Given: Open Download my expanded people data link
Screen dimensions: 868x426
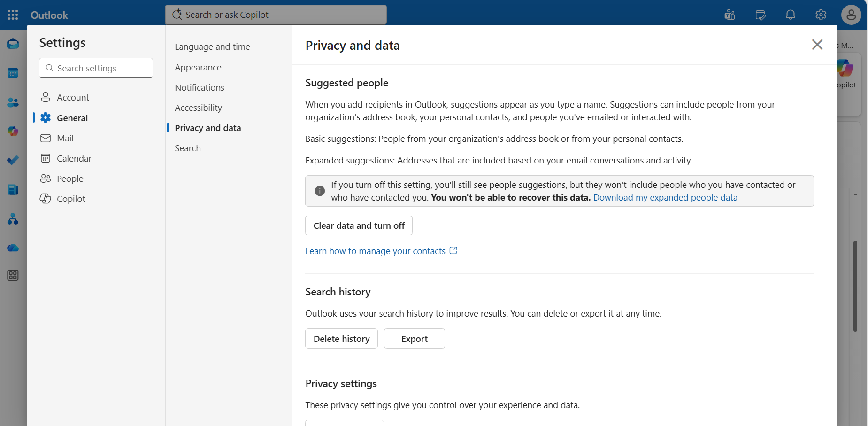Looking at the screenshot, I should (665, 197).
